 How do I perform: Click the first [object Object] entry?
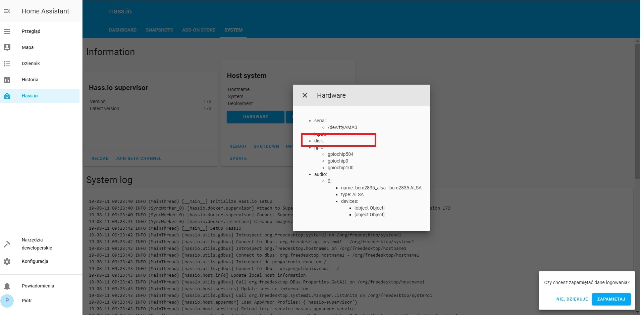pyautogui.click(x=369, y=208)
